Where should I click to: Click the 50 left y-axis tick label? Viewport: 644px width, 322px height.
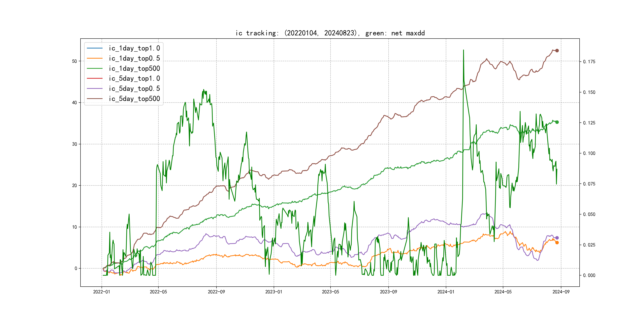pyautogui.click(x=75, y=61)
